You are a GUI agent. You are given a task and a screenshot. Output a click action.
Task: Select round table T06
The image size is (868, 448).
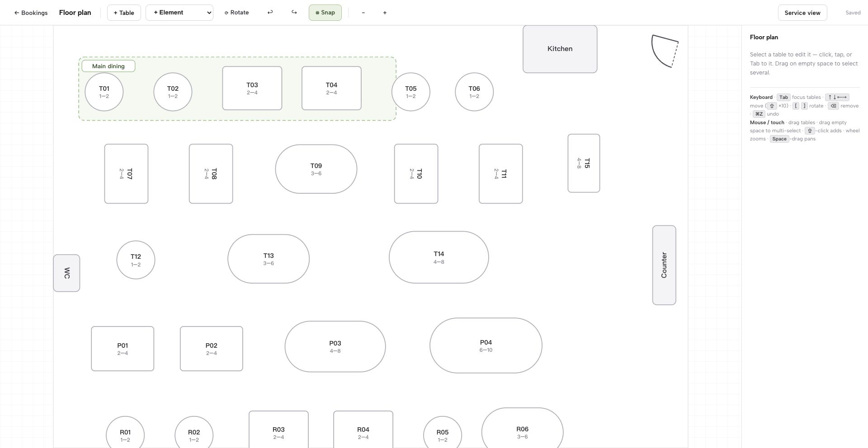click(x=474, y=92)
